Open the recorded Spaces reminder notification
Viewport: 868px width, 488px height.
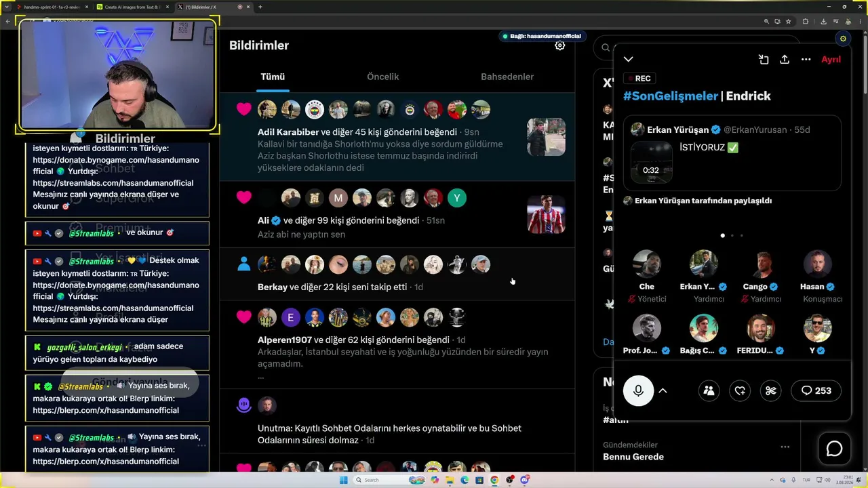coord(397,421)
